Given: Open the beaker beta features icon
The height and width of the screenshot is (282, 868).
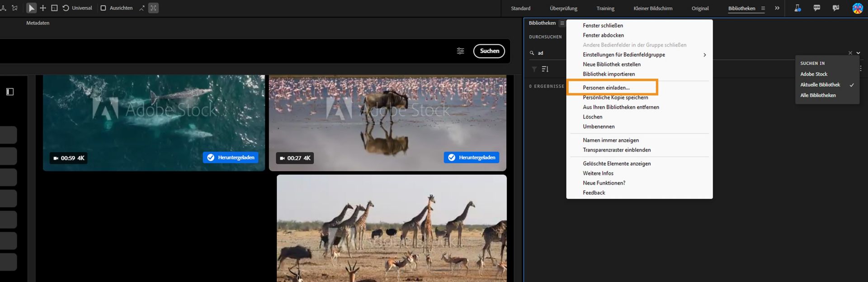Looking at the screenshot, I should tap(797, 8).
